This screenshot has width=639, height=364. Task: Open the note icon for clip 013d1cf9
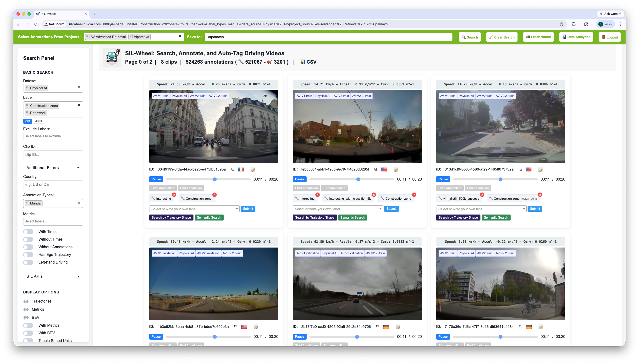click(540, 170)
